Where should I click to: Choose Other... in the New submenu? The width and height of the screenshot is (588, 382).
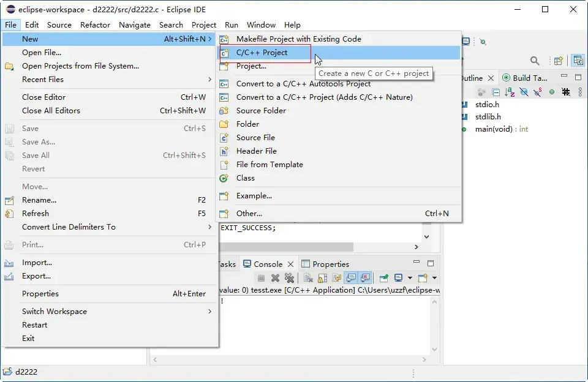[x=339, y=214]
